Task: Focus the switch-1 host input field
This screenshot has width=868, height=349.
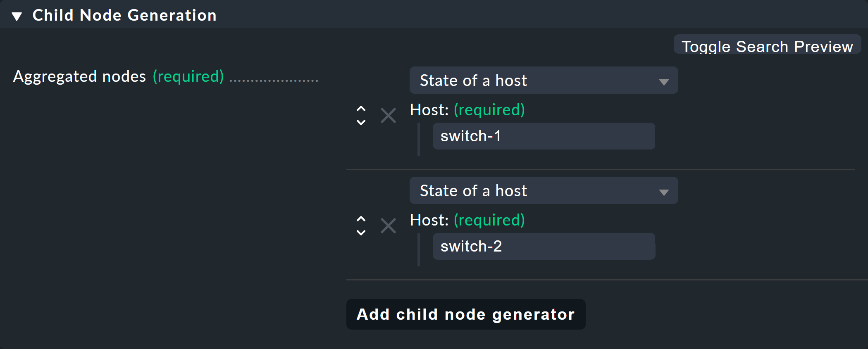Action: point(543,136)
